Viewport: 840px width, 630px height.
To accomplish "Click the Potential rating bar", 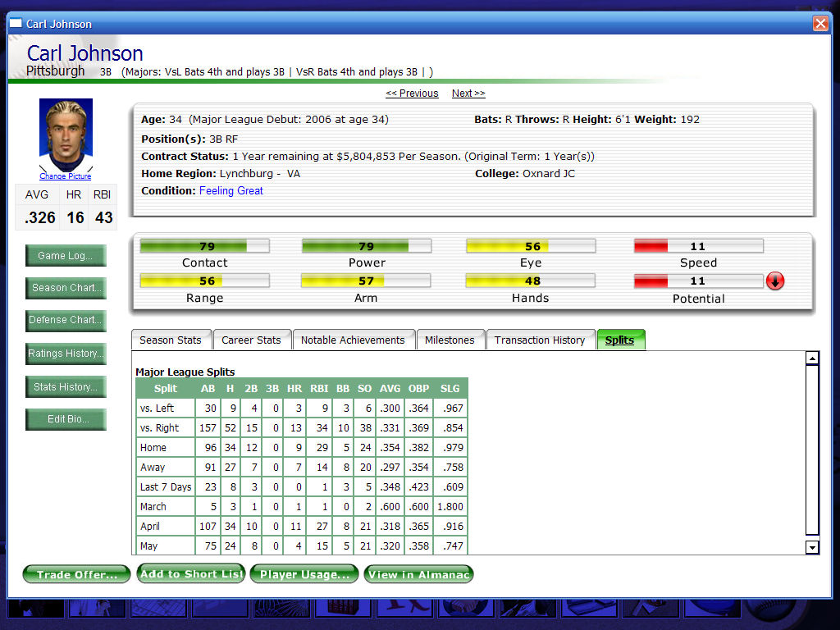I will tap(699, 281).
